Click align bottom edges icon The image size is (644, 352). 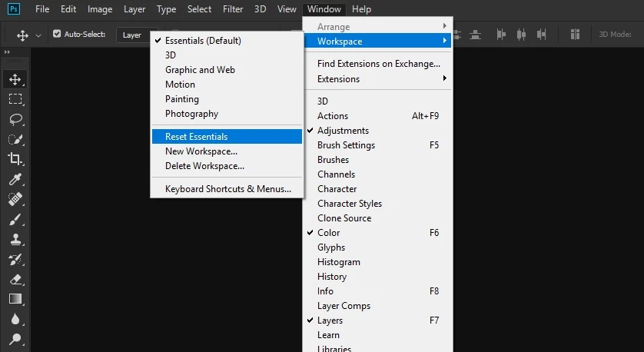[x=475, y=35]
